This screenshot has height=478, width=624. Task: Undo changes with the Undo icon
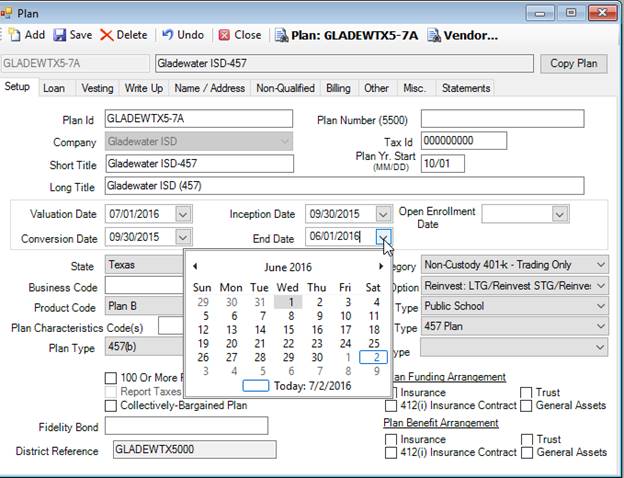click(x=167, y=35)
